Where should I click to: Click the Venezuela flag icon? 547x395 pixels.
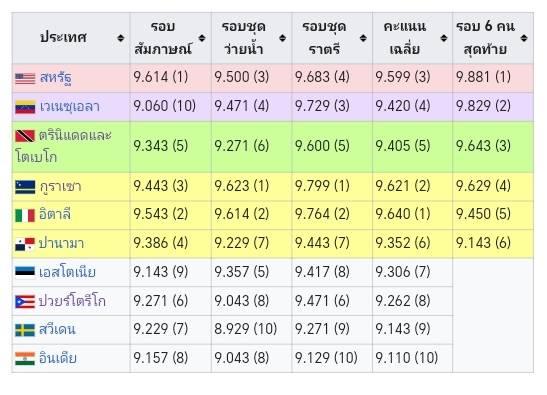pos(25,107)
